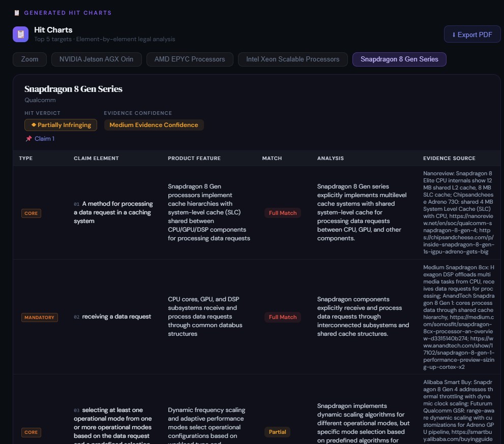The height and width of the screenshot is (444, 504).
Task: Click the Match column header
Action: [x=272, y=158]
